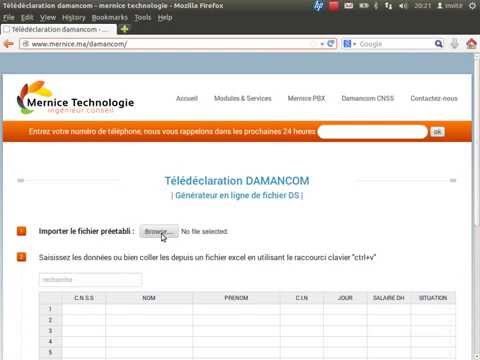Click the ok button beside the phone field
Image resolution: width=480 pixels, height=360 pixels.
pyautogui.click(x=437, y=132)
